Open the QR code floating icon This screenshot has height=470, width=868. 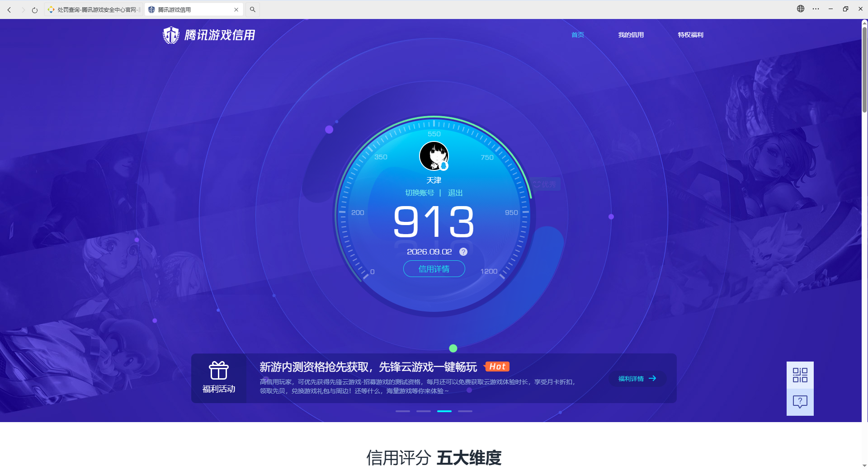click(x=800, y=375)
